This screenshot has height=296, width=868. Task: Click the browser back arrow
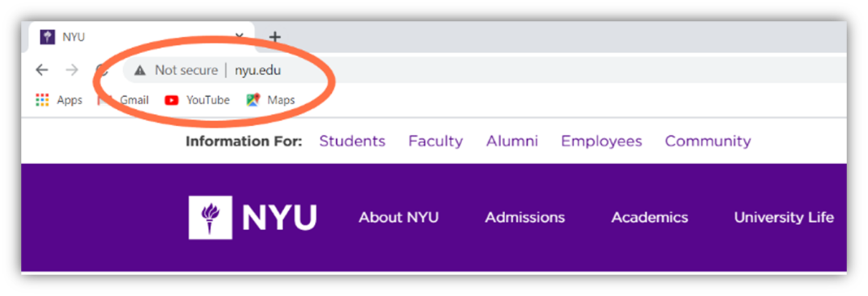pos(42,70)
